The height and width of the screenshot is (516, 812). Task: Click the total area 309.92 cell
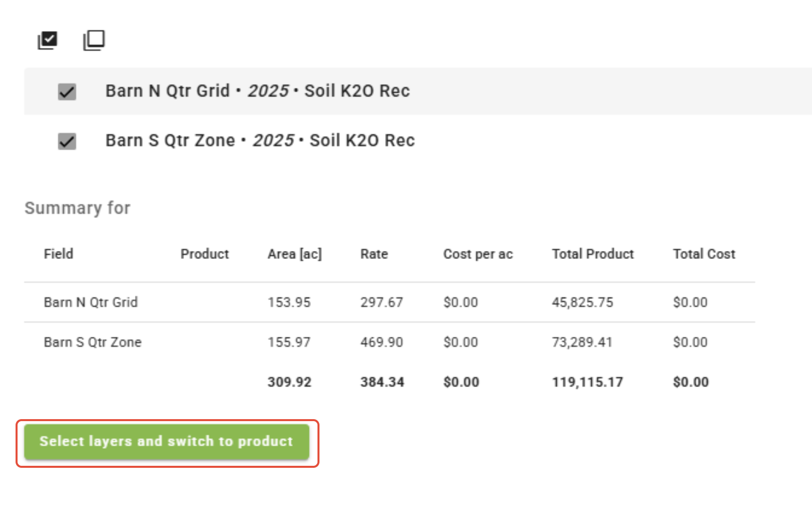289,382
